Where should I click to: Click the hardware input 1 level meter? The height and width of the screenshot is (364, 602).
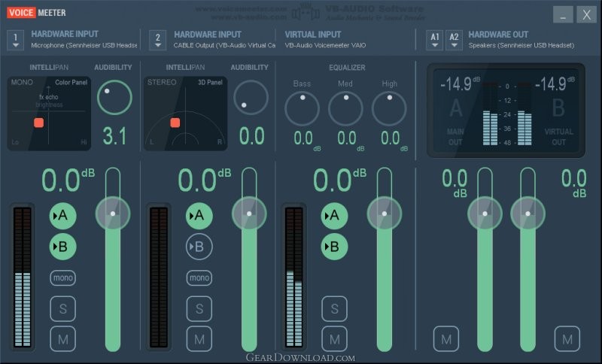coord(23,278)
